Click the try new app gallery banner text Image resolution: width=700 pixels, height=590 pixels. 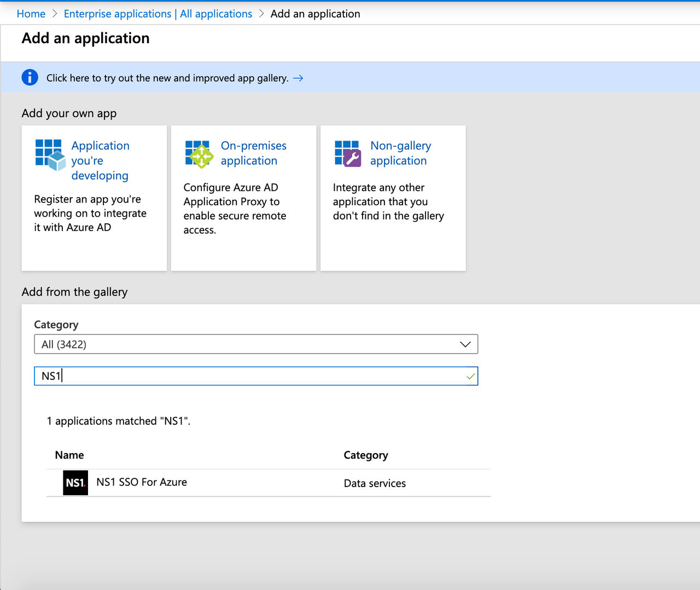click(x=167, y=78)
